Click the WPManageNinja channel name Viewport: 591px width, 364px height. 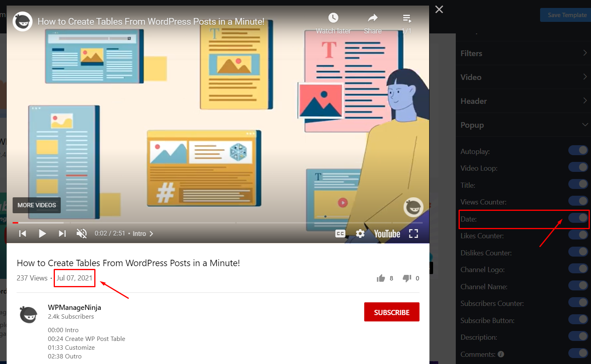74,308
